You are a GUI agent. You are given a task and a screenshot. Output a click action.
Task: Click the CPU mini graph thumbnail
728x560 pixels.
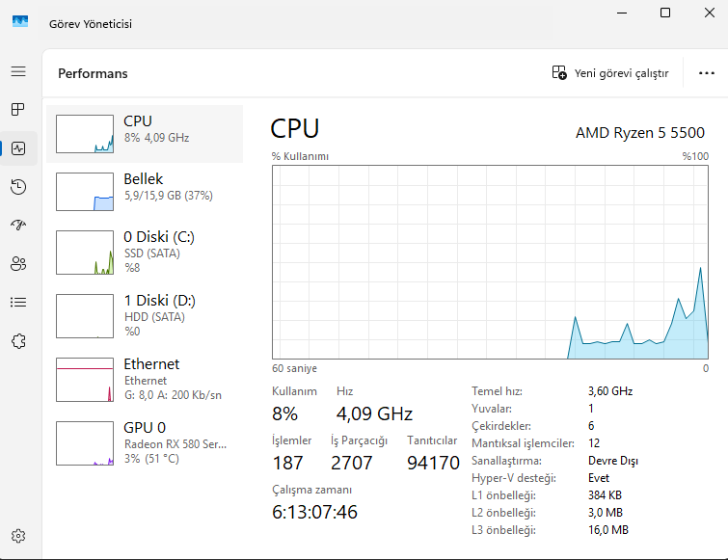(85, 134)
